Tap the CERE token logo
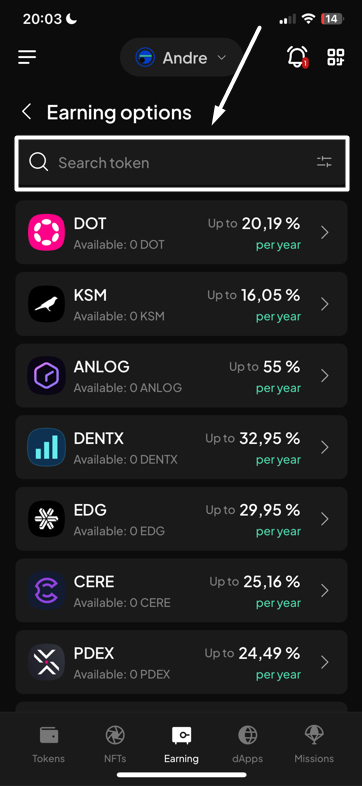362x786 pixels. (46, 590)
